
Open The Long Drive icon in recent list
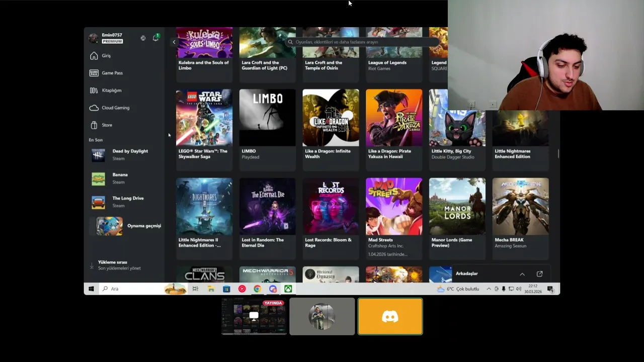[98, 202]
